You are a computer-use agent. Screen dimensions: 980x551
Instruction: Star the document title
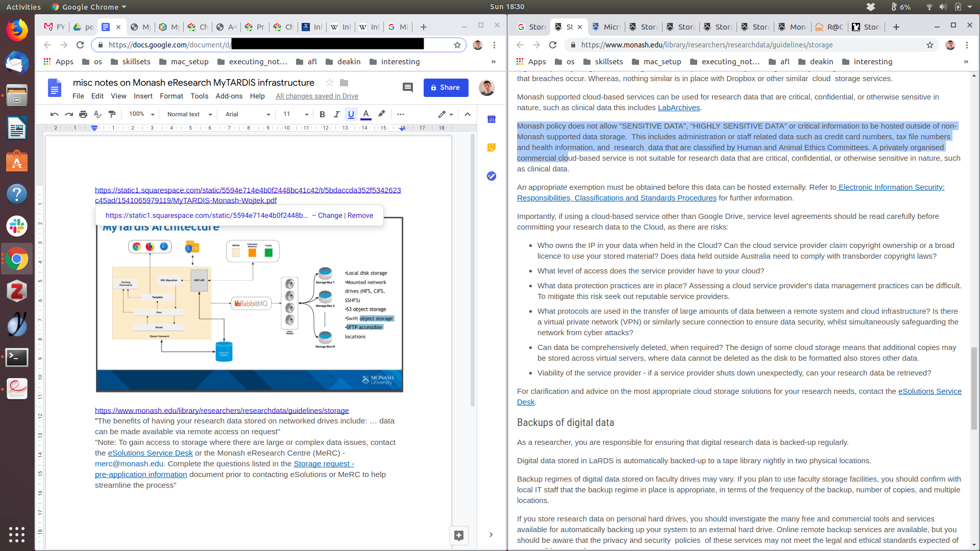330,83
